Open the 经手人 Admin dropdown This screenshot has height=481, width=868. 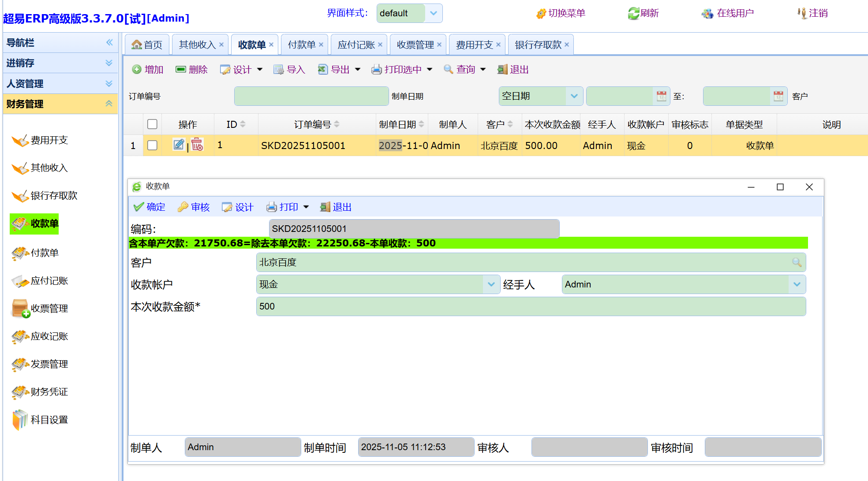pos(797,284)
